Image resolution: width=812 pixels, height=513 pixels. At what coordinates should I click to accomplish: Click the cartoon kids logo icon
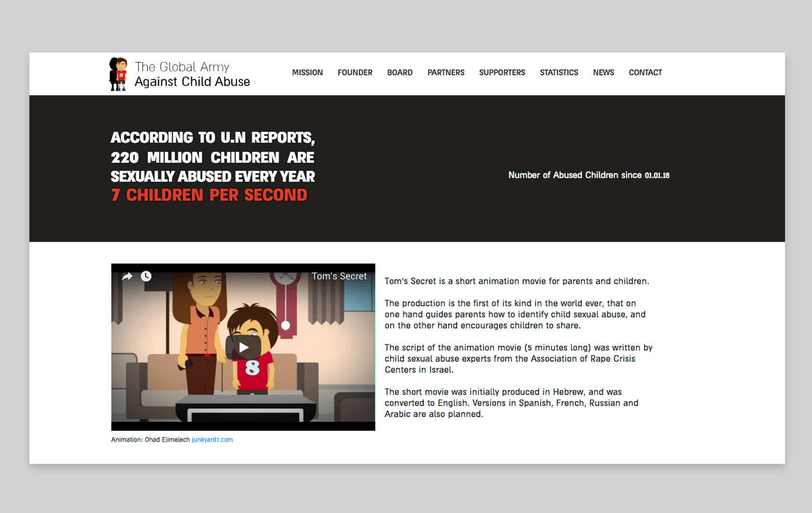pos(118,74)
